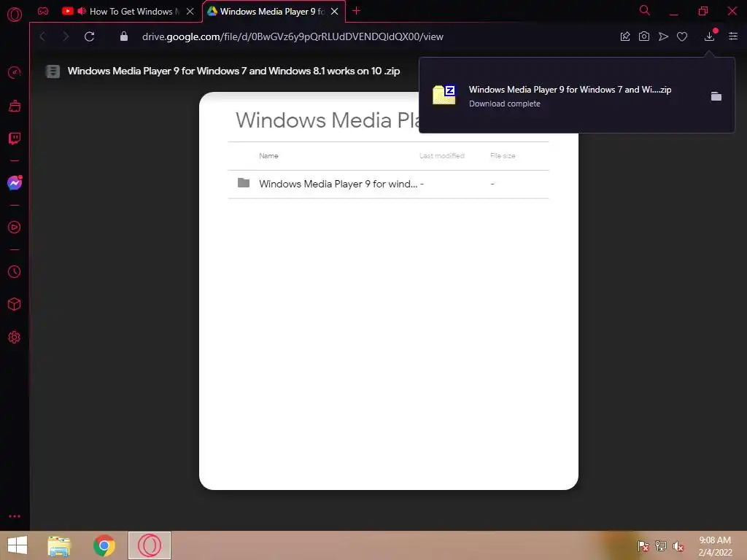Image resolution: width=747 pixels, height=560 pixels.
Task: Sort by Last modified column header
Action: [x=441, y=156]
